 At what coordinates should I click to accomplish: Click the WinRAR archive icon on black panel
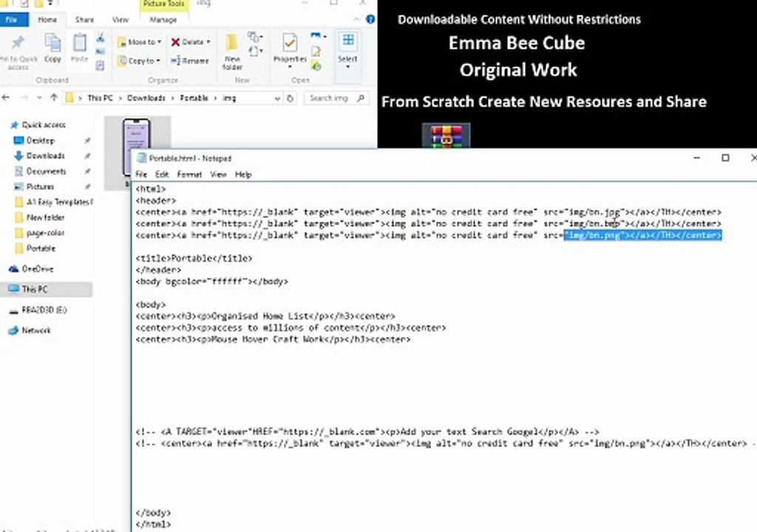[446, 136]
